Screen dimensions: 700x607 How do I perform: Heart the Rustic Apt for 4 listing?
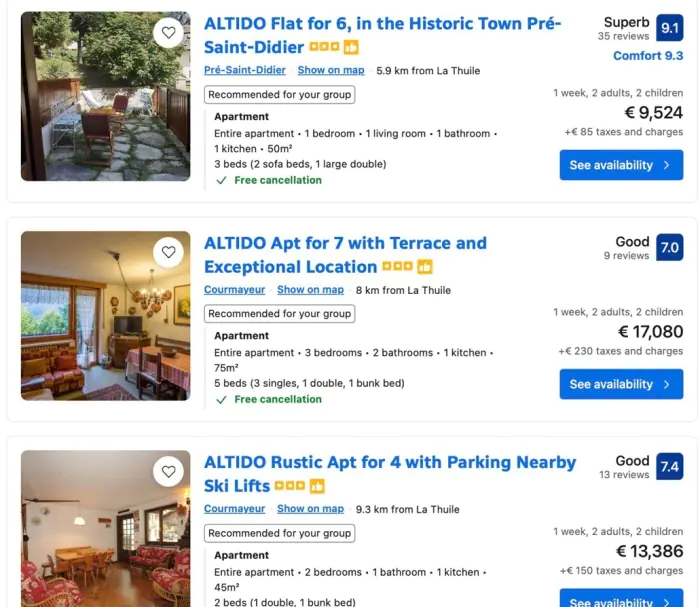tap(168, 471)
